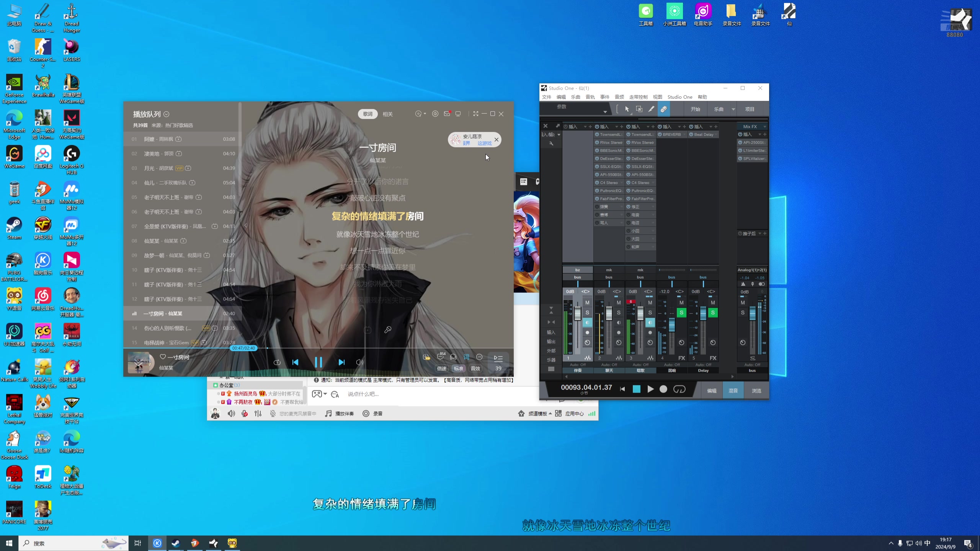
Task: Open the VIP download icon
Action: coord(426,357)
